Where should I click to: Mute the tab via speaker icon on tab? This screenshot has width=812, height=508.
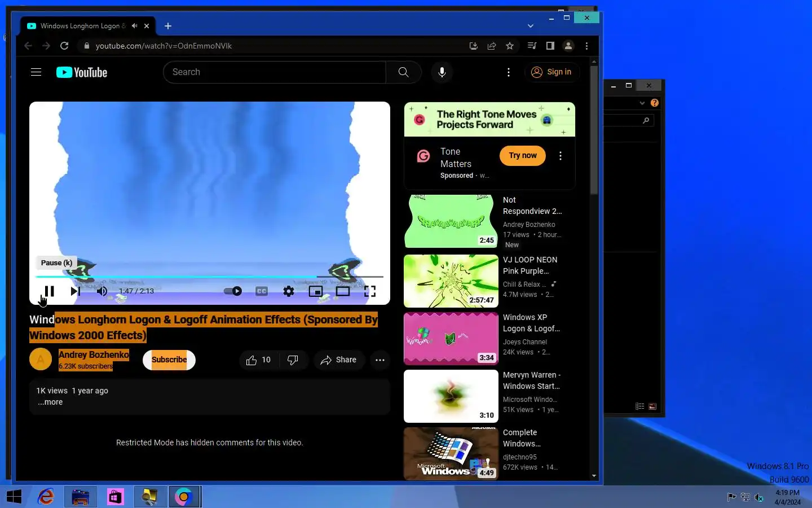point(134,26)
